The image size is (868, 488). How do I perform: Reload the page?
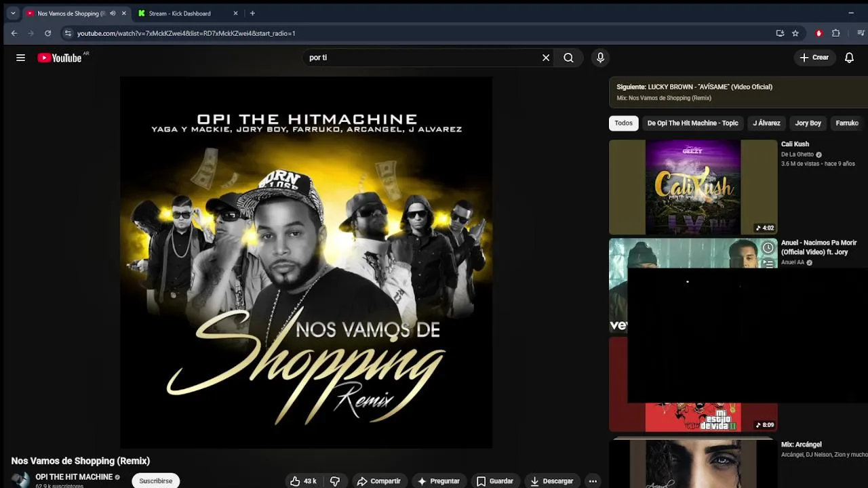(x=47, y=33)
